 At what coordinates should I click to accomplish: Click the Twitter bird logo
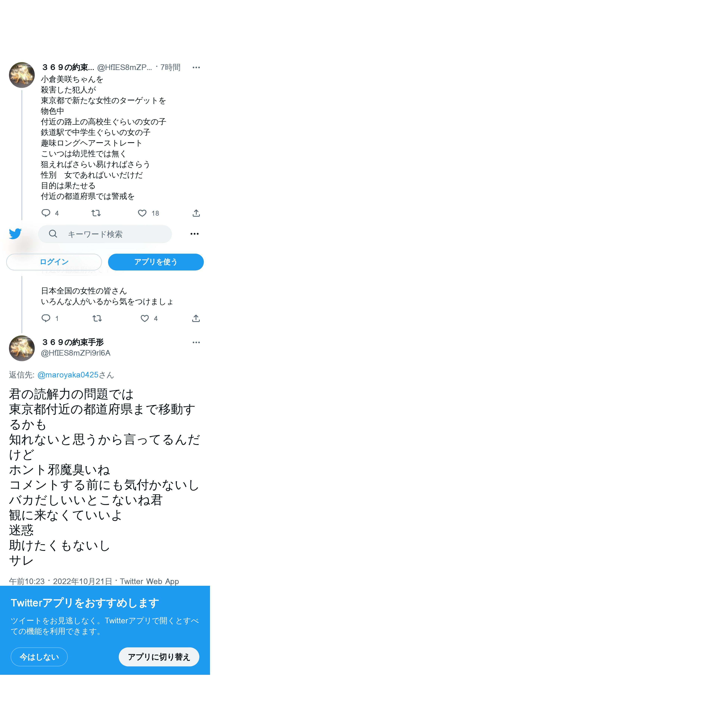(15, 234)
